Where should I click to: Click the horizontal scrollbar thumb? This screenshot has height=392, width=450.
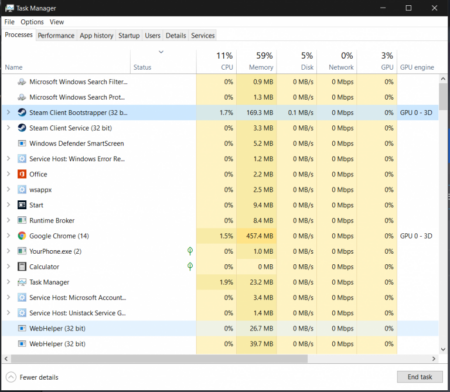[159, 359]
